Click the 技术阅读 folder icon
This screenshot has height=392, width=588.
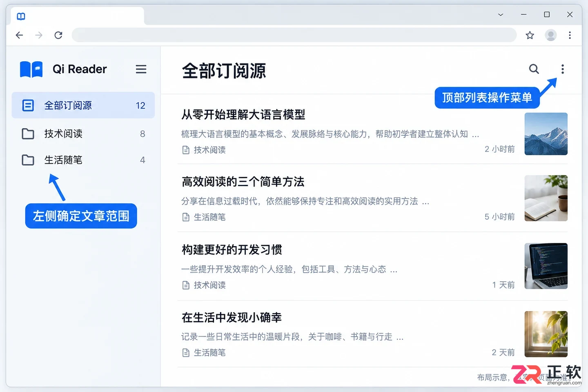point(28,134)
